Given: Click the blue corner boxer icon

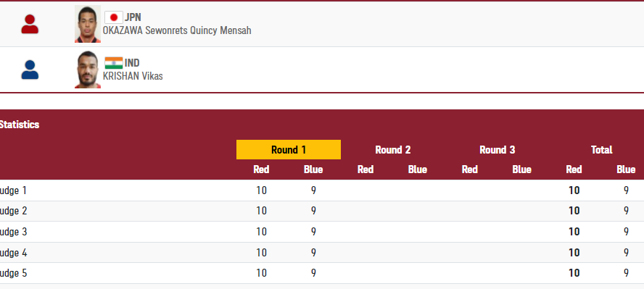Looking at the screenshot, I should pos(30,70).
